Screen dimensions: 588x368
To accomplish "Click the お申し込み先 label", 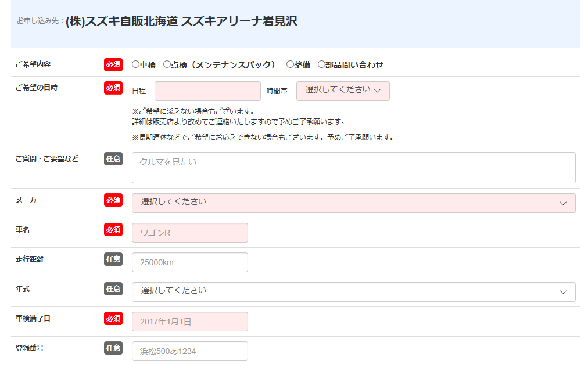I will pos(40,21).
